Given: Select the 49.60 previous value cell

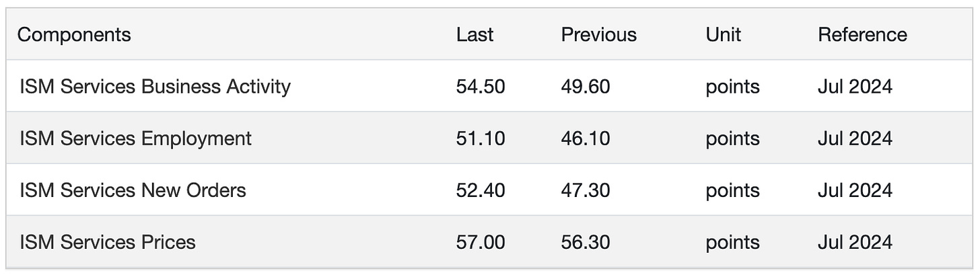Looking at the screenshot, I should tap(586, 87).
